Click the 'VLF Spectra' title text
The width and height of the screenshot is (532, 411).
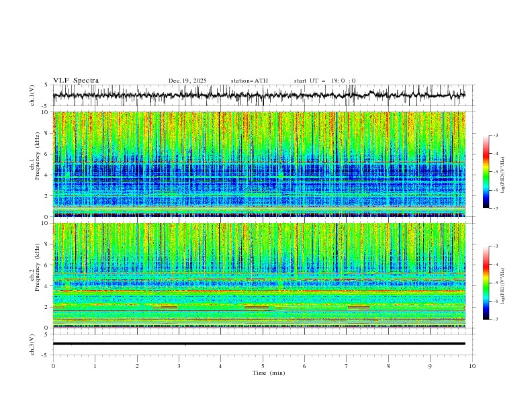pos(76,81)
